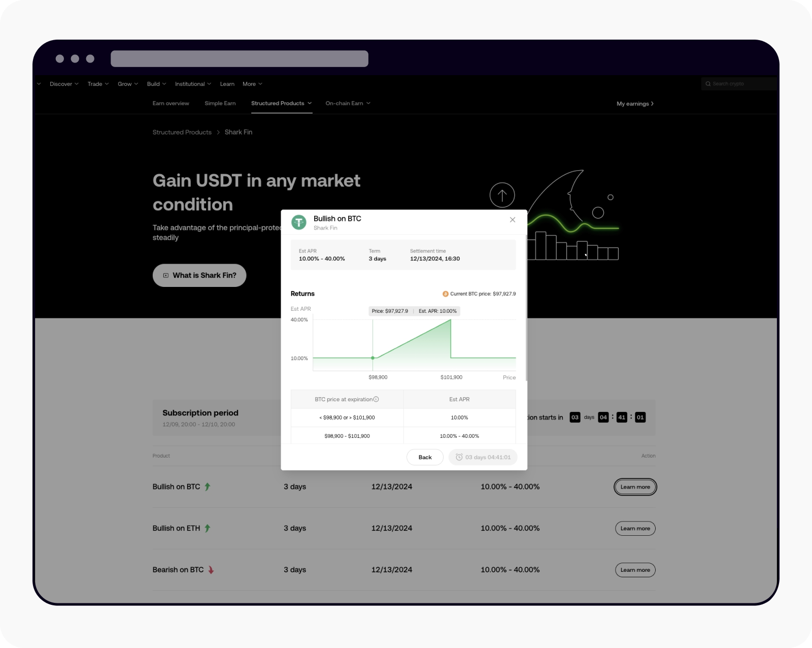Click the Settlement time 12/13/2024, 16:30
The image size is (812, 648).
point(435,259)
